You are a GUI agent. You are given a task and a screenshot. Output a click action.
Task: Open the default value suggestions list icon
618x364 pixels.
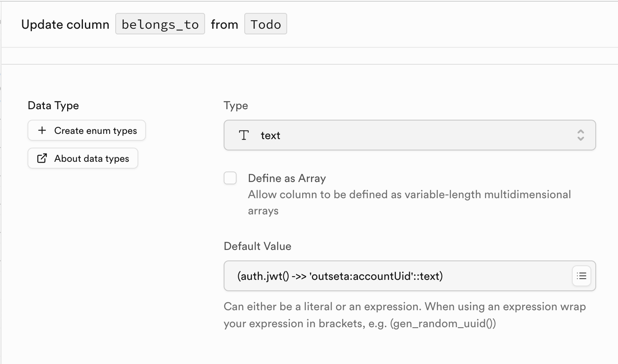tap(581, 276)
